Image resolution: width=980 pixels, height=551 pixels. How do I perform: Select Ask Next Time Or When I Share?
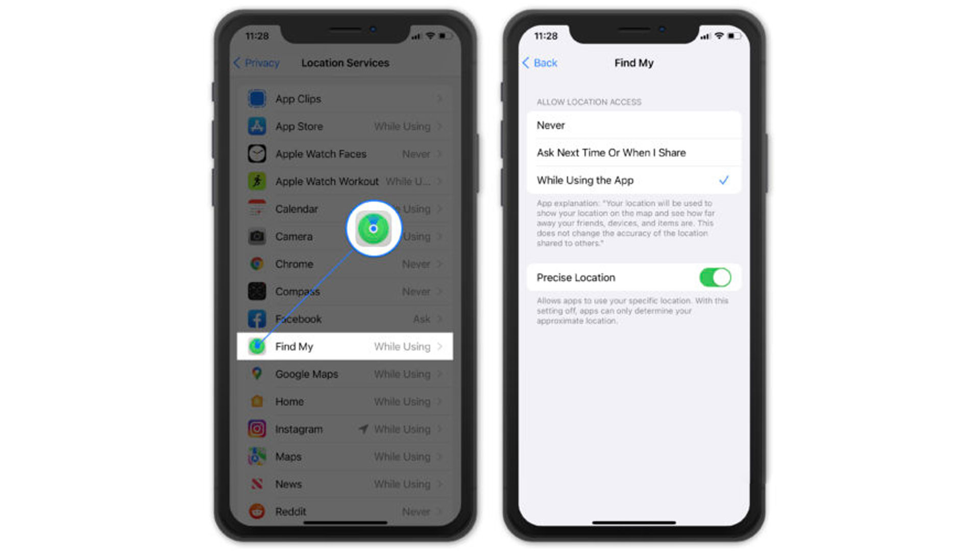(631, 152)
